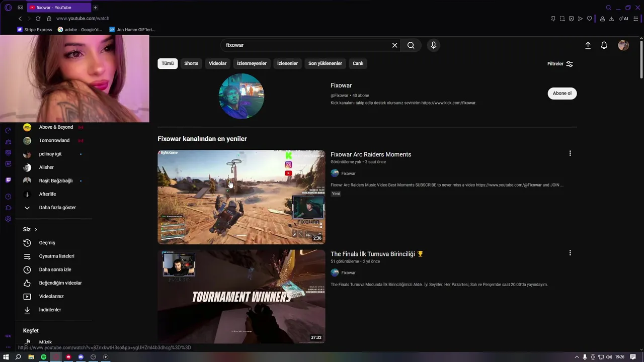Open the YouTube create upload icon

pos(588,45)
